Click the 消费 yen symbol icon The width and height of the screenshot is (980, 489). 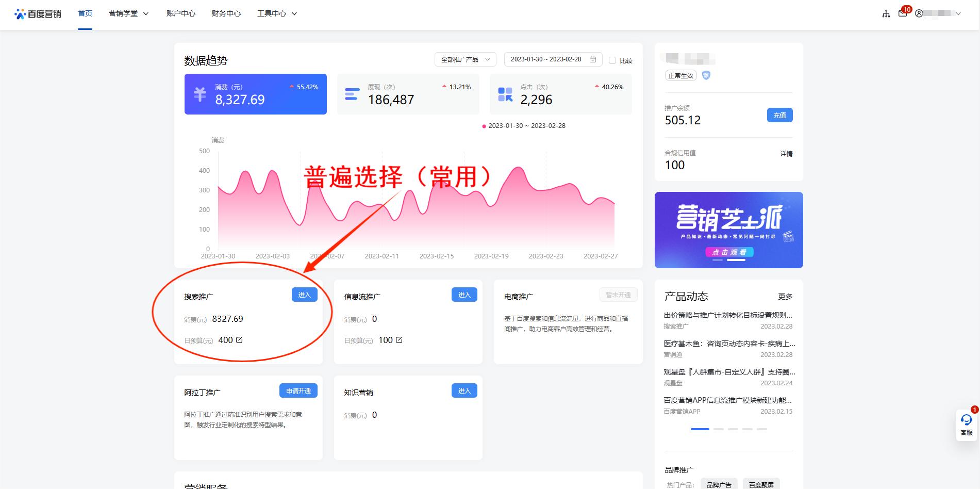tap(200, 94)
